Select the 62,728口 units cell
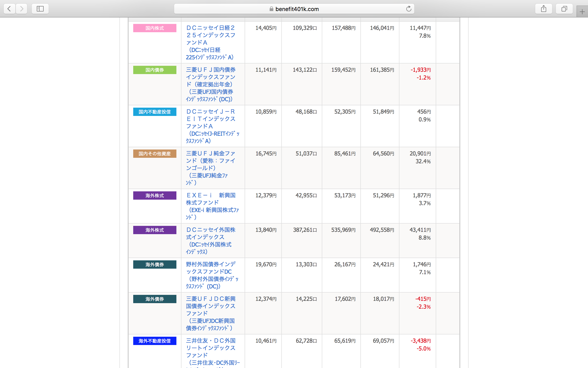This screenshot has height=368, width=588. tap(306, 341)
